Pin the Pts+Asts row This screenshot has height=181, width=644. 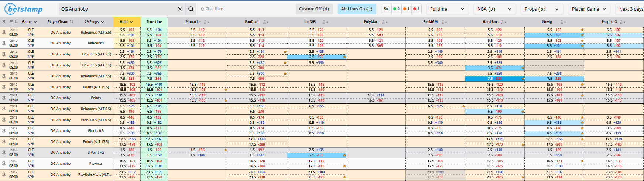pos(4,164)
